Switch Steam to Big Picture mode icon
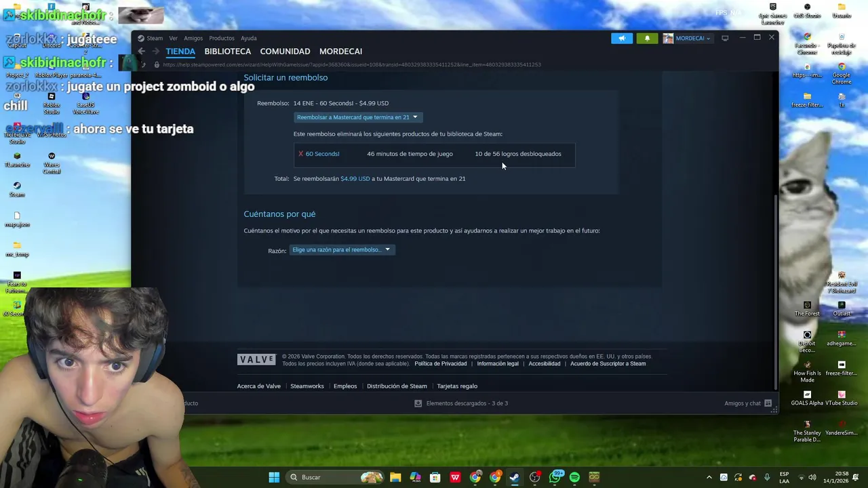 coord(725,38)
